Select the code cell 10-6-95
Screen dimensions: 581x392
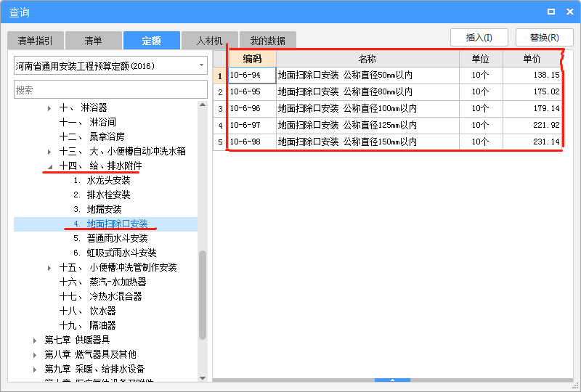tap(252, 92)
